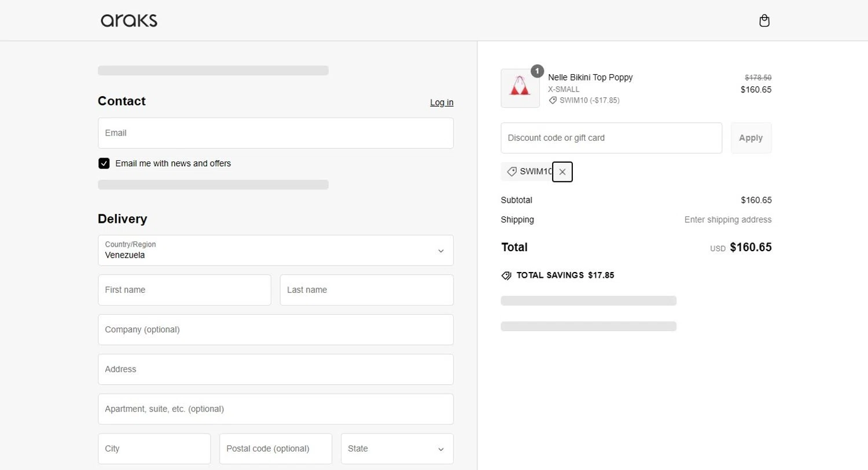
Task: Click the TOTAL SAVINGS $17.85 text
Action: coord(565,276)
